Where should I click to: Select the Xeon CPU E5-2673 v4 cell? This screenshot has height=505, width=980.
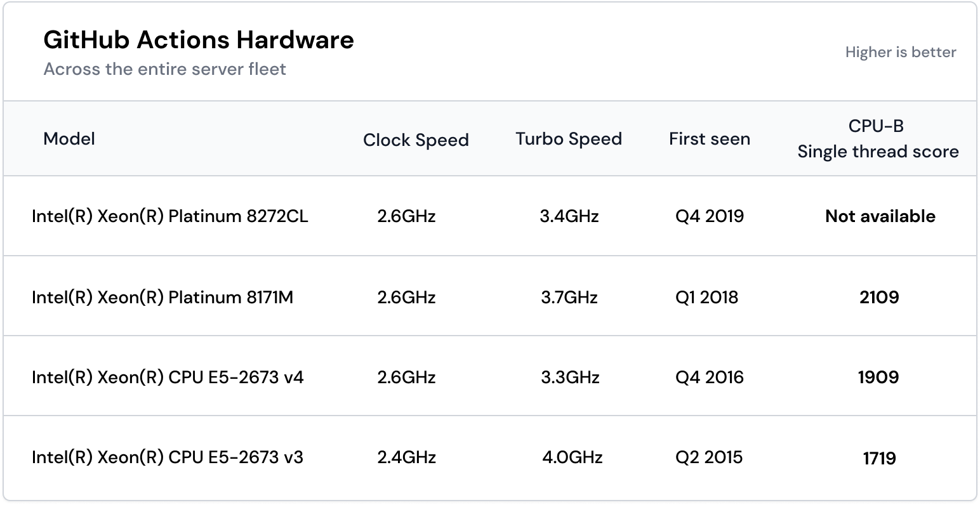[168, 377]
